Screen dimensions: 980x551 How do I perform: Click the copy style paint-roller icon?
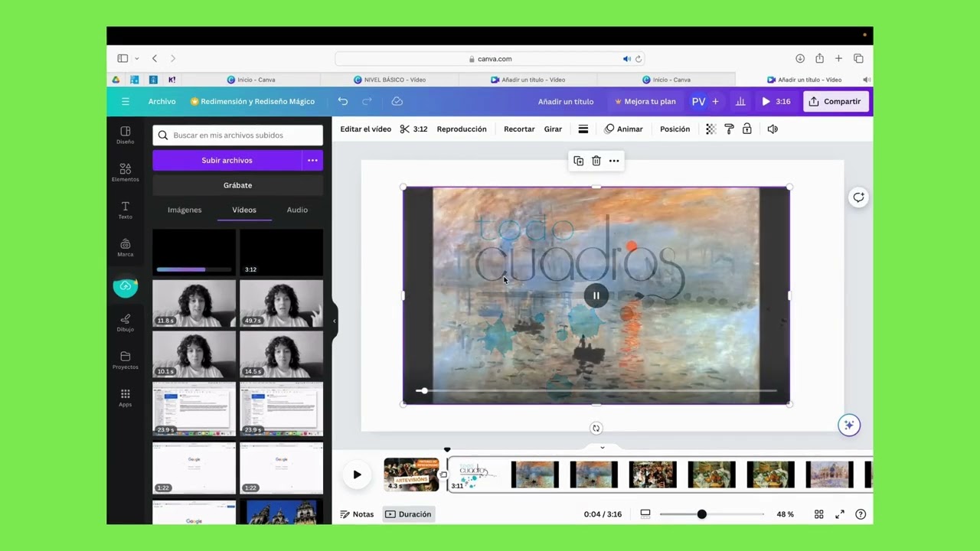[x=729, y=129]
